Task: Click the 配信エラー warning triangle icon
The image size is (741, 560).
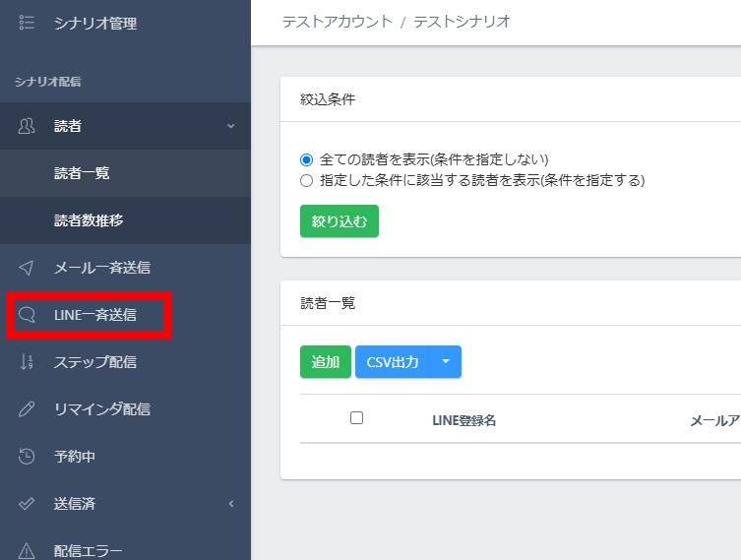Action: coord(27,550)
